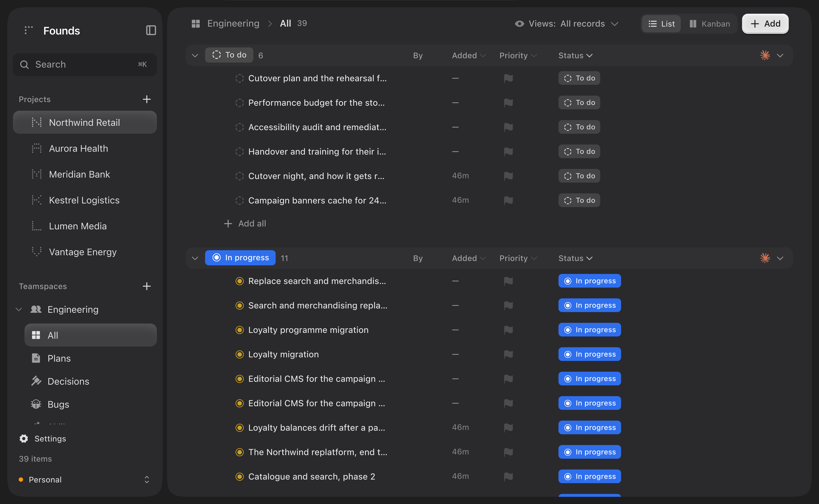Click priority flag for Loyalty migration row

pos(508,354)
